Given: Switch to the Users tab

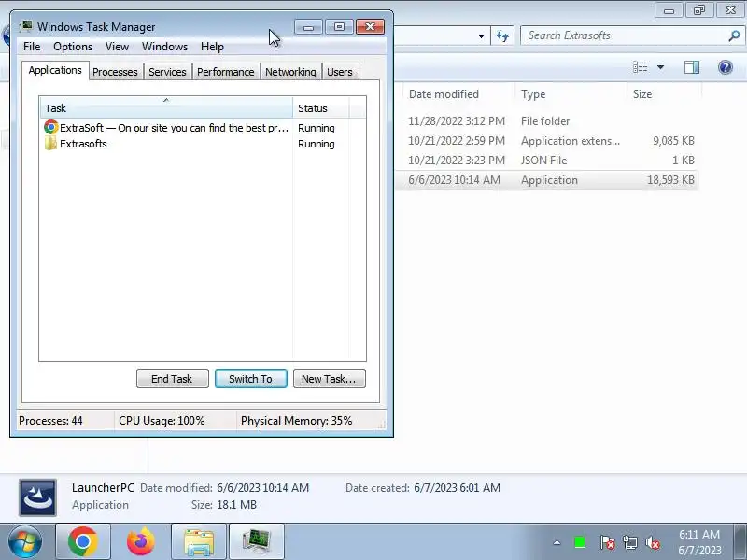Looking at the screenshot, I should (340, 72).
